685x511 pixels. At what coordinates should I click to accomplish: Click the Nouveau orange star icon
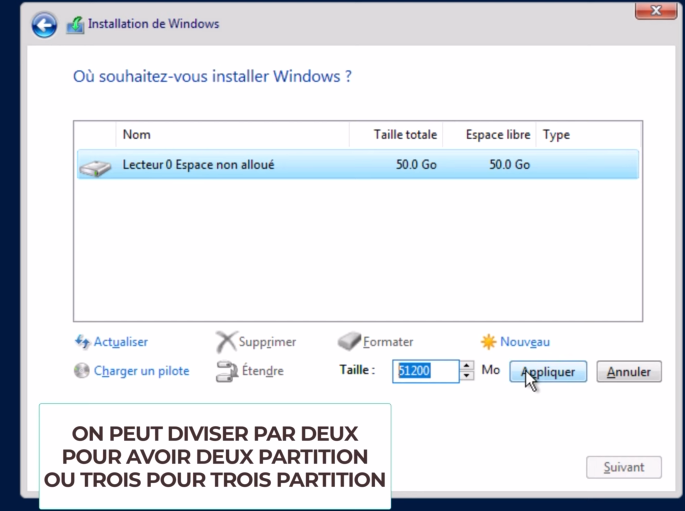[x=488, y=342]
